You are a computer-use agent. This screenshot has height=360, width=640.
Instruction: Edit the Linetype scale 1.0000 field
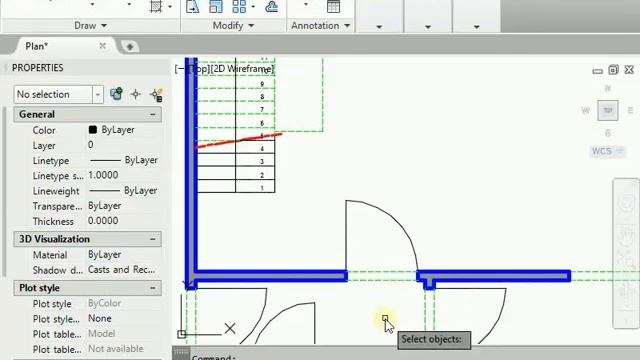click(x=103, y=176)
